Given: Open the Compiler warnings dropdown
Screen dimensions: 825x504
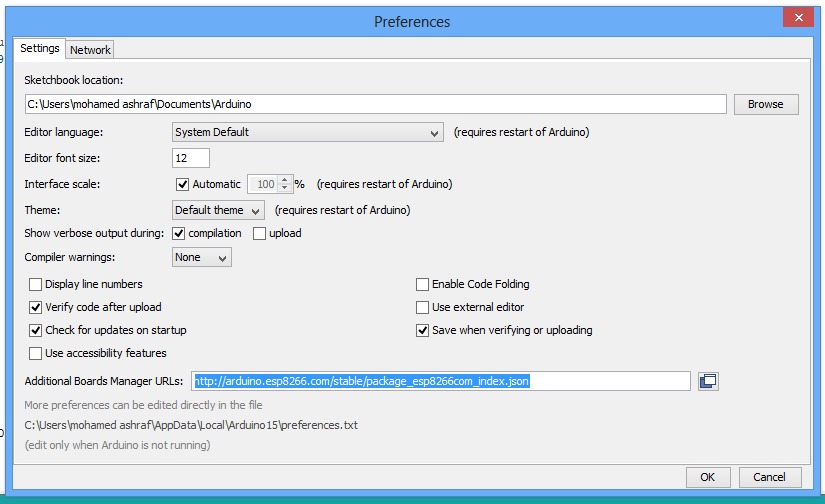Looking at the screenshot, I should tap(202, 257).
